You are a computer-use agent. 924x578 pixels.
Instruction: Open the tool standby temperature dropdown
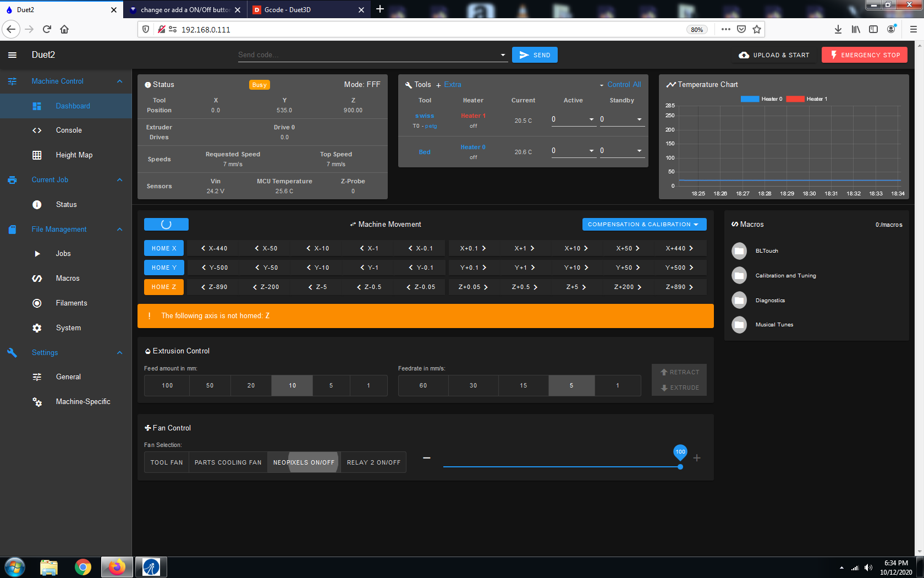pos(639,119)
